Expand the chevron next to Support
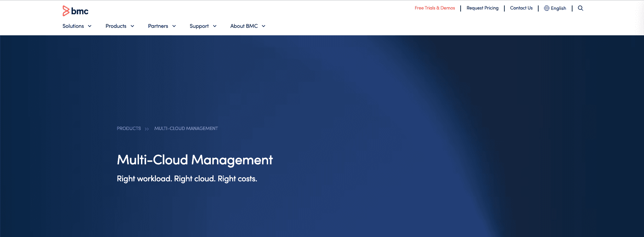Viewport: 644px width, 237px height. click(215, 26)
